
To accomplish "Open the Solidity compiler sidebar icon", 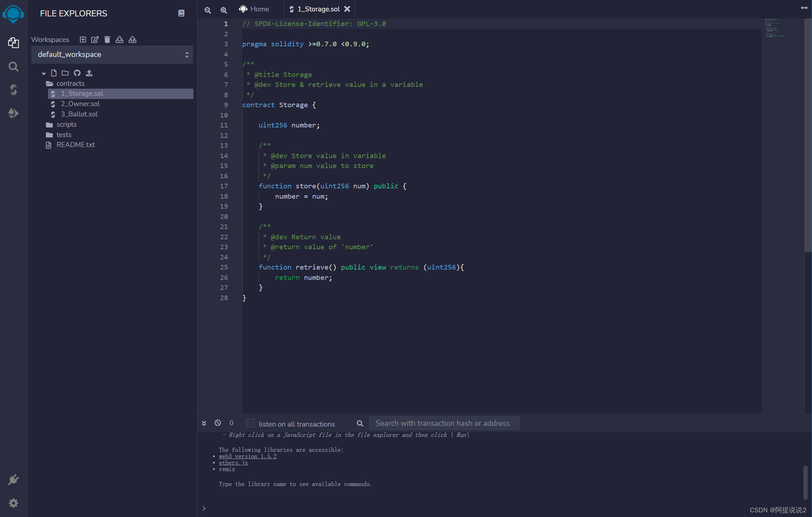I will [x=13, y=90].
